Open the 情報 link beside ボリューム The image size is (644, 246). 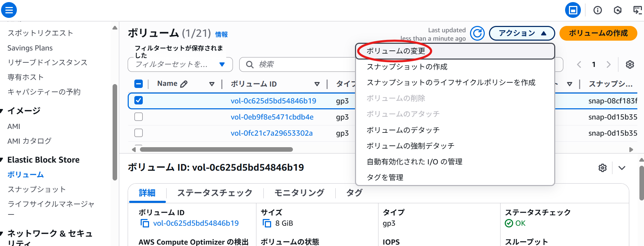click(x=221, y=34)
